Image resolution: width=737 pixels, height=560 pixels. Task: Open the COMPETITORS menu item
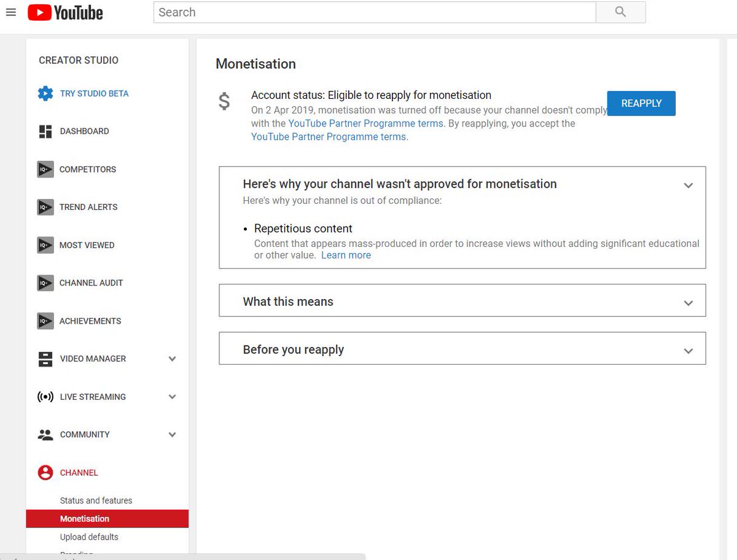88,169
